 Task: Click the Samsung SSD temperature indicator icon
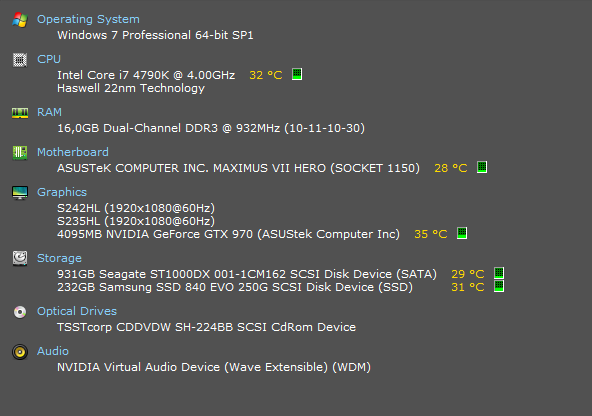[499, 286]
